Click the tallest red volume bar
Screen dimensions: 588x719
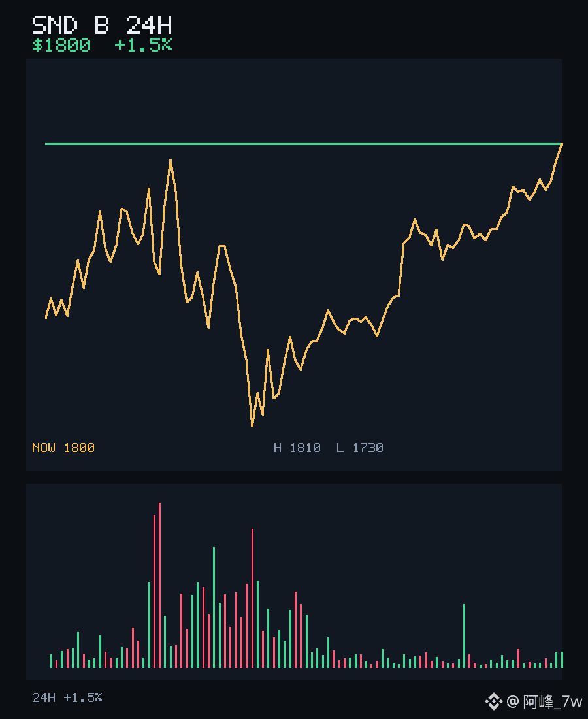[x=159, y=585]
